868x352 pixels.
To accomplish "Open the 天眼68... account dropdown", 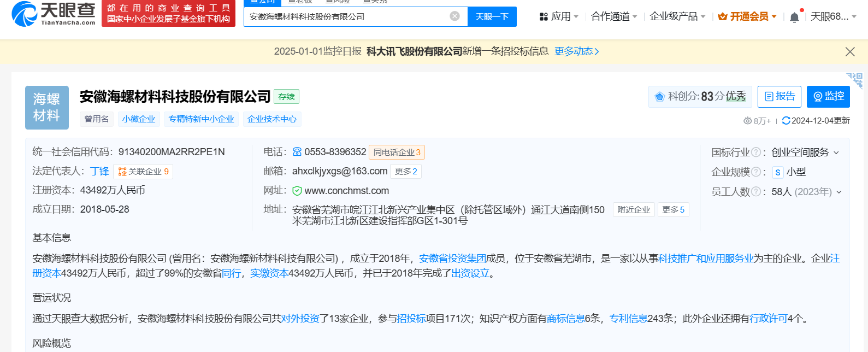I will click(834, 17).
